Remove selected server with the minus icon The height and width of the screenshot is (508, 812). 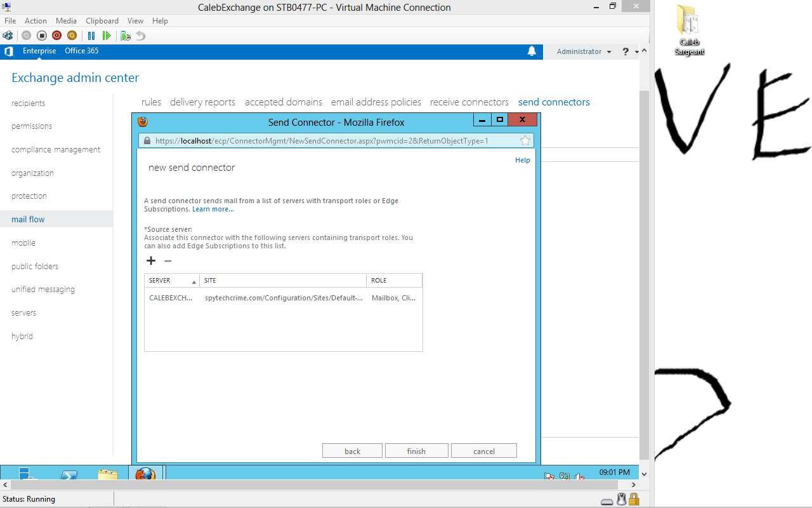168,260
